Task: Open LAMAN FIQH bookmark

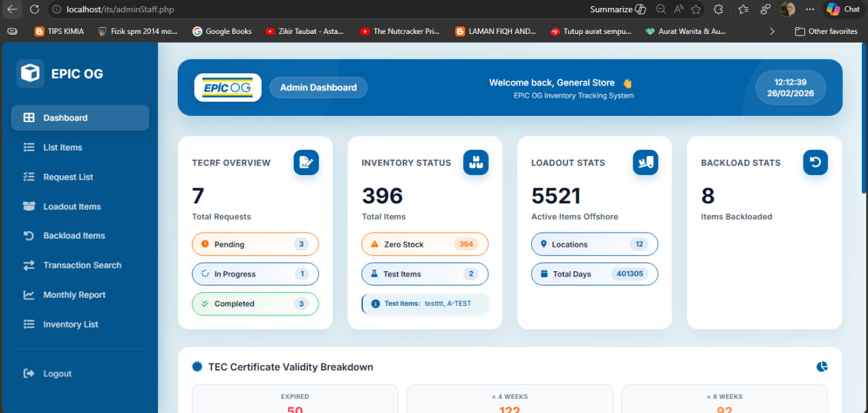Action: (x=496, y=31)
